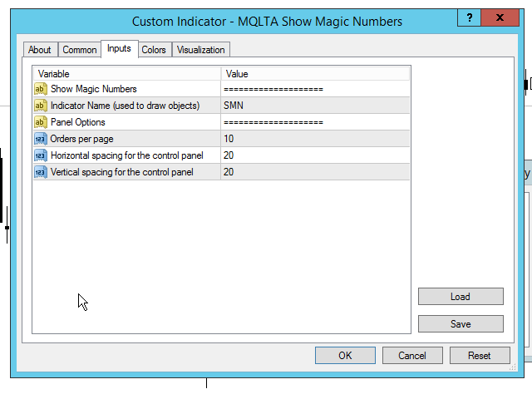The height and width of the screenshot is (399, 532).
Task: Select the Vertical spacing value 20
Action: point(315,172)
